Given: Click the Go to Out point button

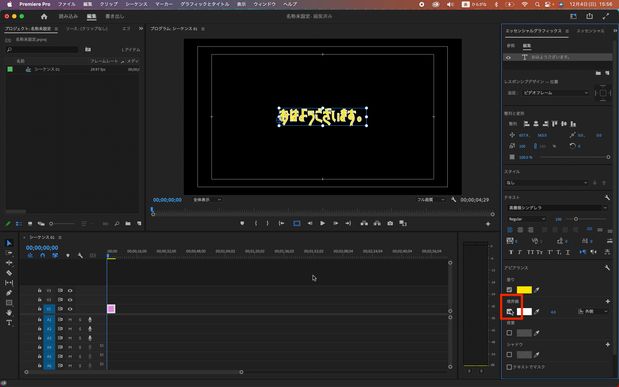Looking at the screenshot, I should pos(348,224).
